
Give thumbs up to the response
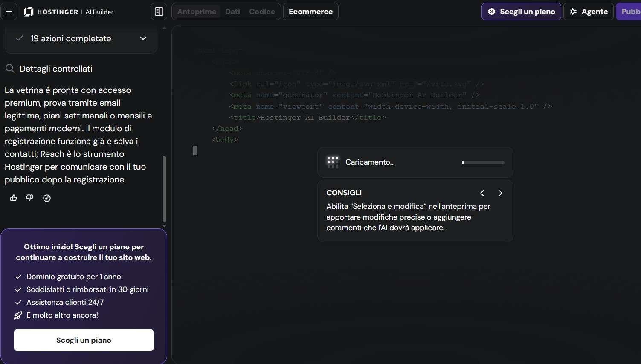pyautogui.click(x=14, y=198)
